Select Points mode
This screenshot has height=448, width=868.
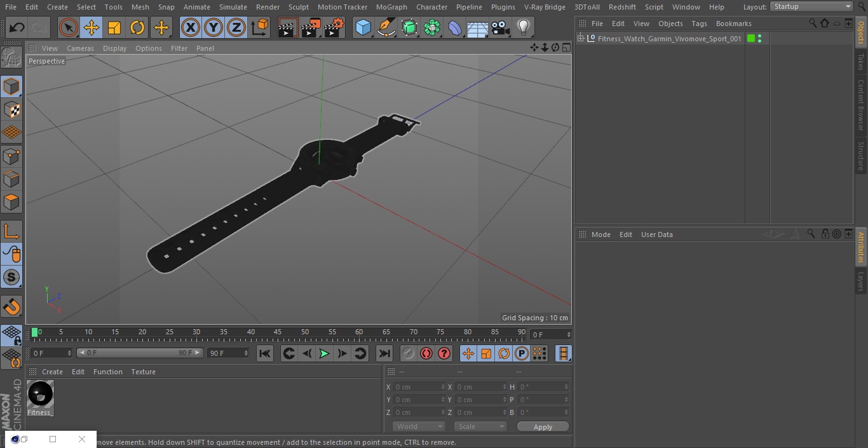[x=11, y=156]
